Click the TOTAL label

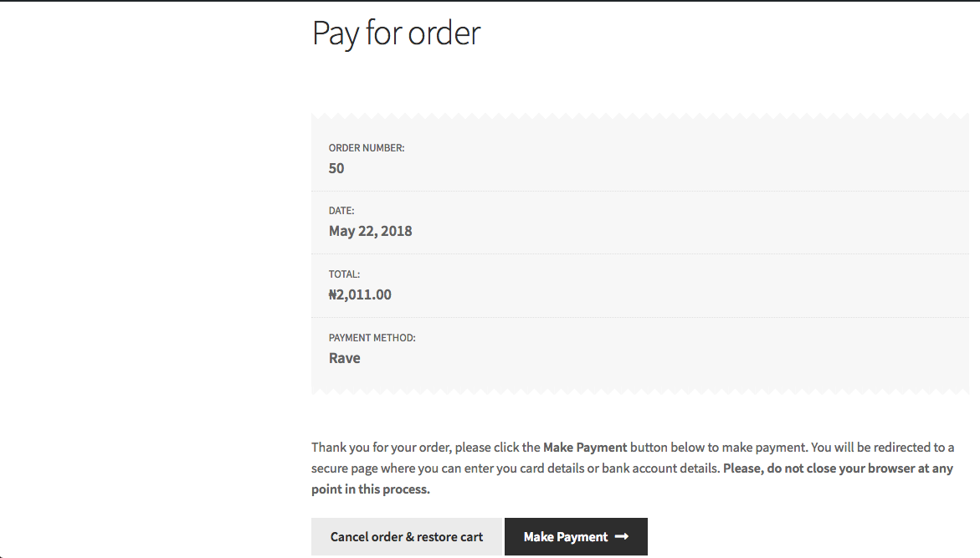point(344,274)
